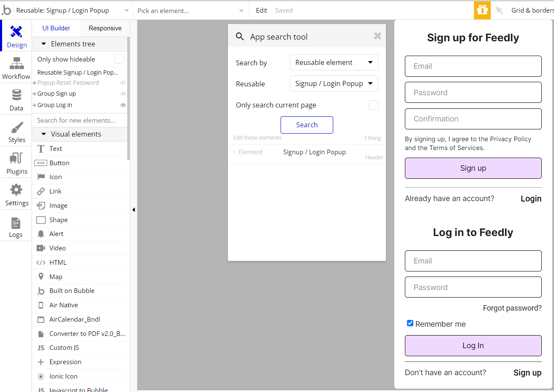The height and width of the screenshot is (392, 554).
Task: Add an HTML element
Action: click(80, 263)
